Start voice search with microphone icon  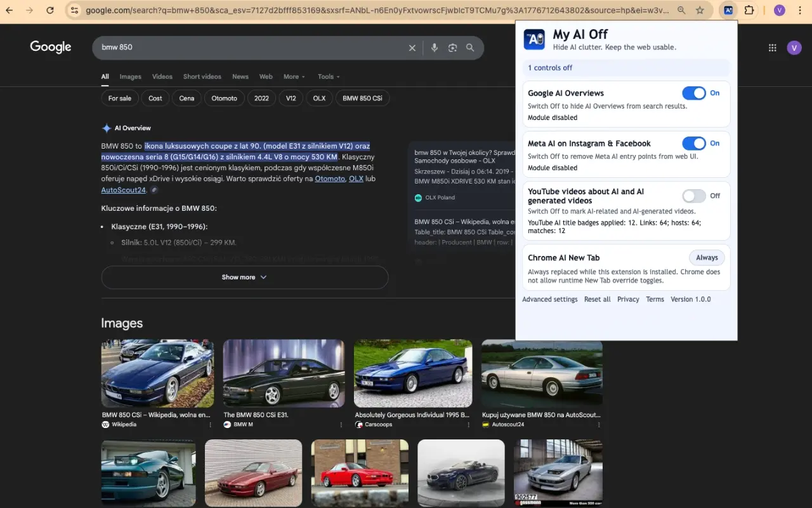[x=435, y=48]
